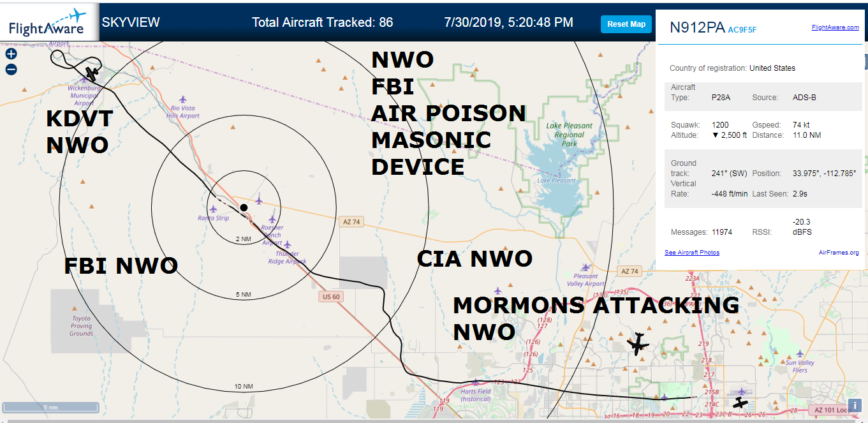This screenshot has height=423, width=868.
Task: Select the Harts Field historical airport marker
Action: point(474,383)
